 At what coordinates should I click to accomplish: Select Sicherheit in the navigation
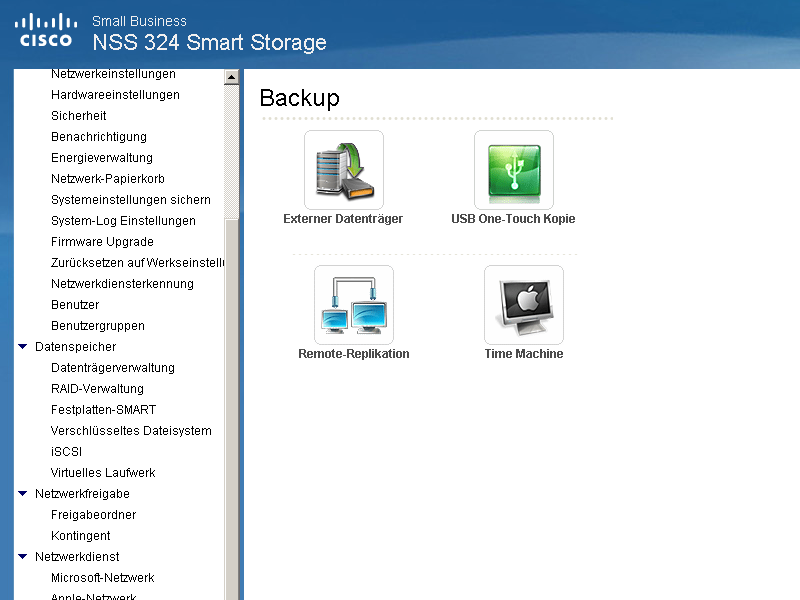pos(79,116)
